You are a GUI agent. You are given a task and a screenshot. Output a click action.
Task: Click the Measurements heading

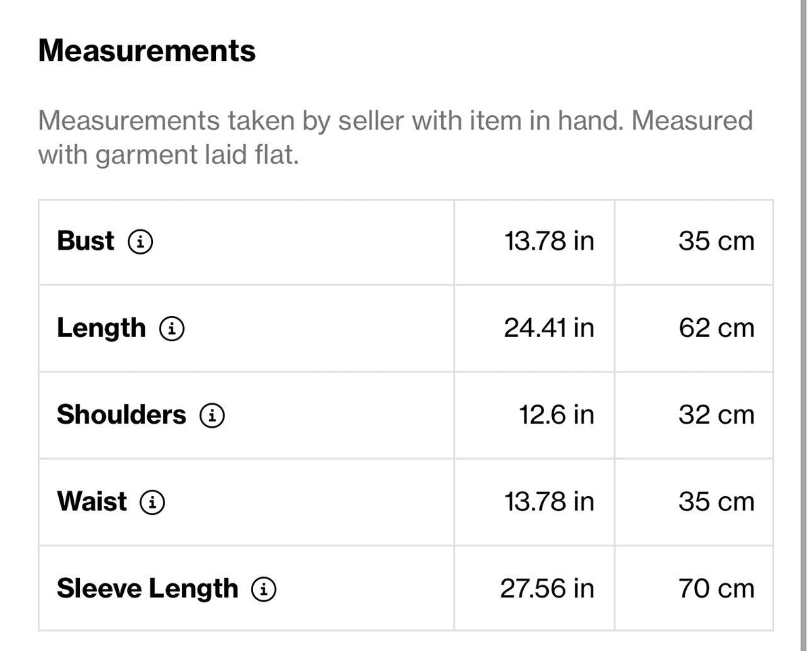[147, 51]
